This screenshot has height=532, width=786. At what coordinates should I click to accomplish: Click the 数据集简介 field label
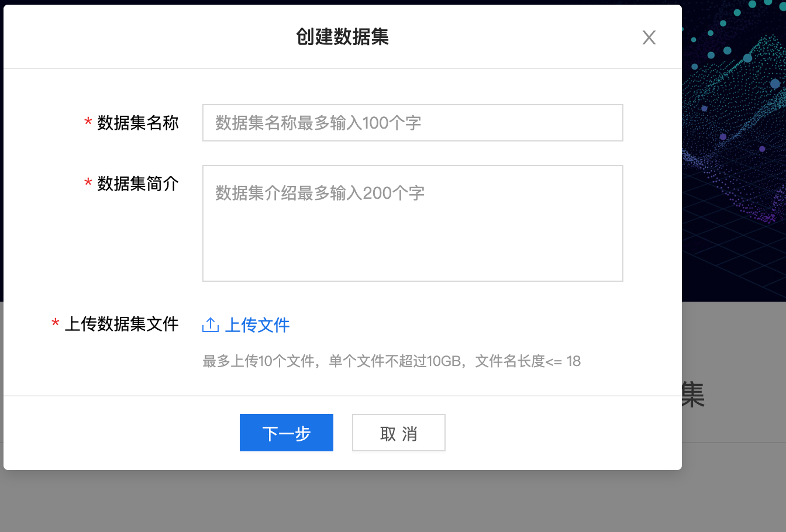[138, 184]
